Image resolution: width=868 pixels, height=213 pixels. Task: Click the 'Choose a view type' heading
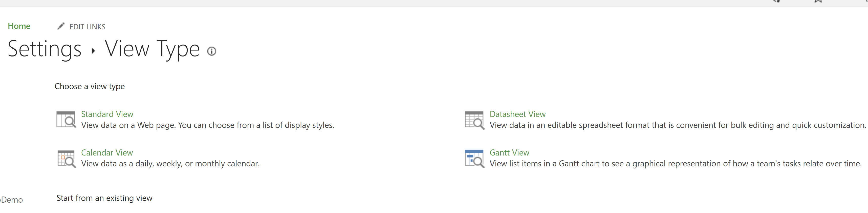(90, 86)
